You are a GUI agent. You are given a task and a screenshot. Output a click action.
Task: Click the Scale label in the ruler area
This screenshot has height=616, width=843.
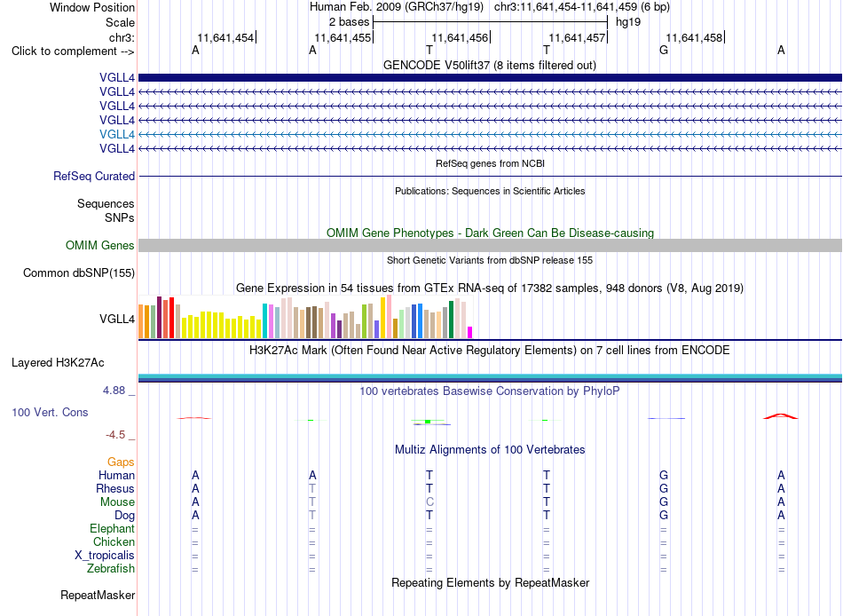(x=120, y=22)
